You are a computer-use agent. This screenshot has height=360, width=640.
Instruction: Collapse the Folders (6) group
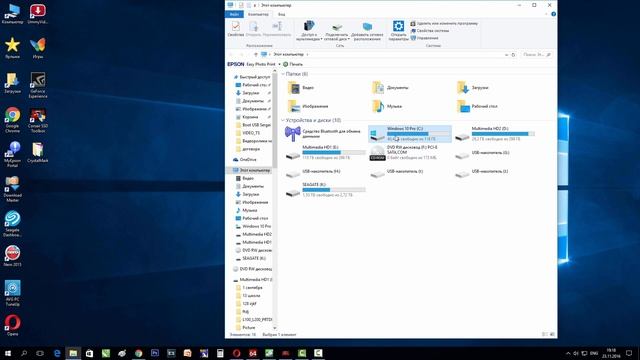283,74
